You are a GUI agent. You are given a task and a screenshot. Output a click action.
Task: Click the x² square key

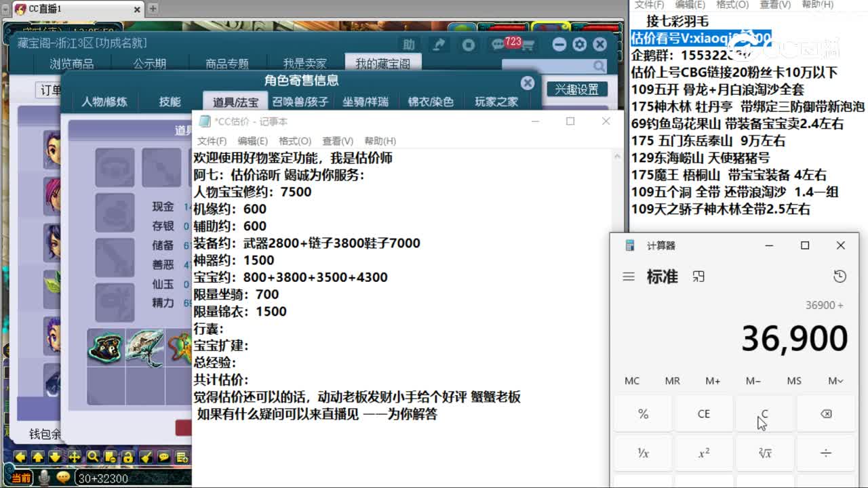(x=704, y=453)
